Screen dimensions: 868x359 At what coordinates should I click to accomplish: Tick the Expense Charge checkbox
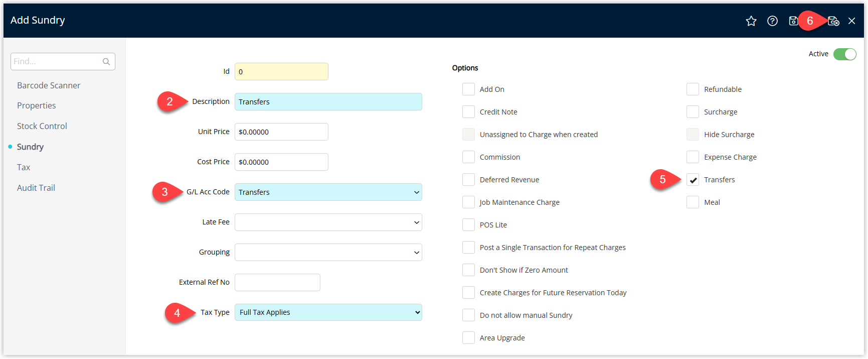click(692, 157)
